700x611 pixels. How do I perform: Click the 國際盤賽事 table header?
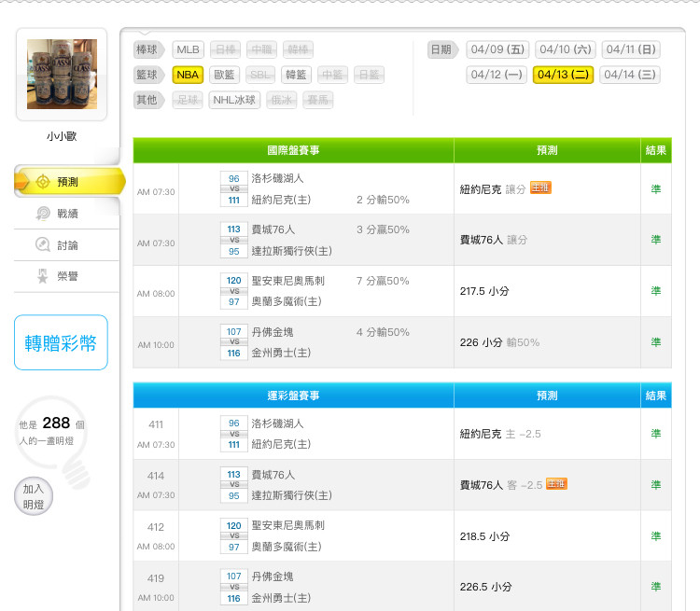pos(293,150)
